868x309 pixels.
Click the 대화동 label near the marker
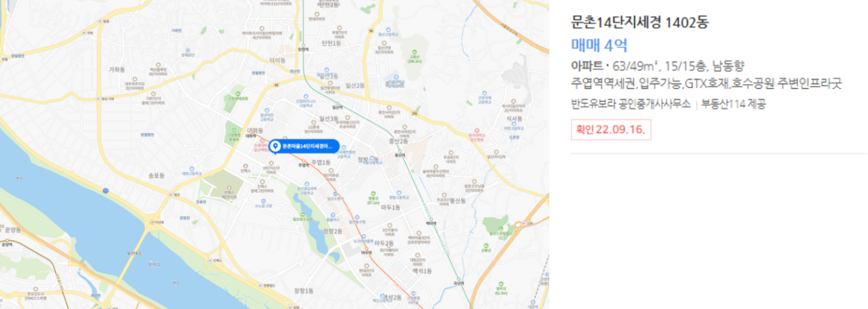click(254, 130)
